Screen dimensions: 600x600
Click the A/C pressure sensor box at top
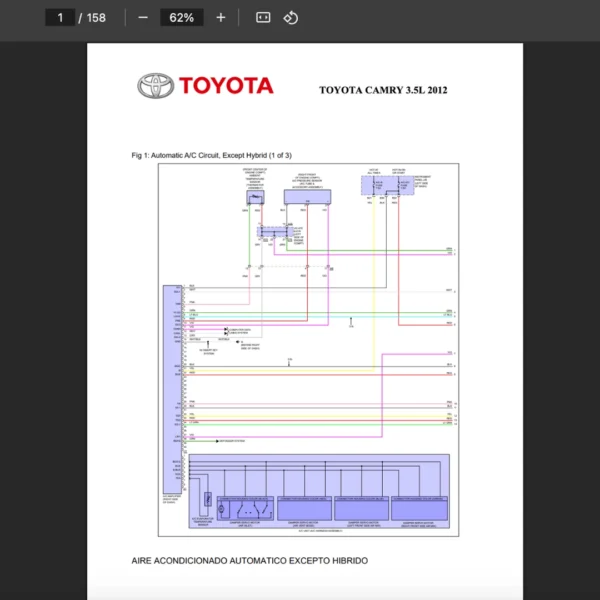pyautogui.click(x=309, y=197)
